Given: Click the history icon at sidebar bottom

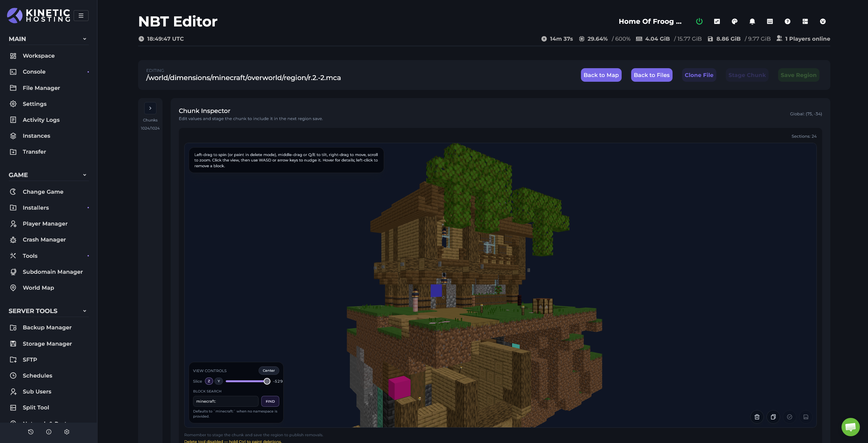Looking at the screenshot, I should click(x=31, y=432).
